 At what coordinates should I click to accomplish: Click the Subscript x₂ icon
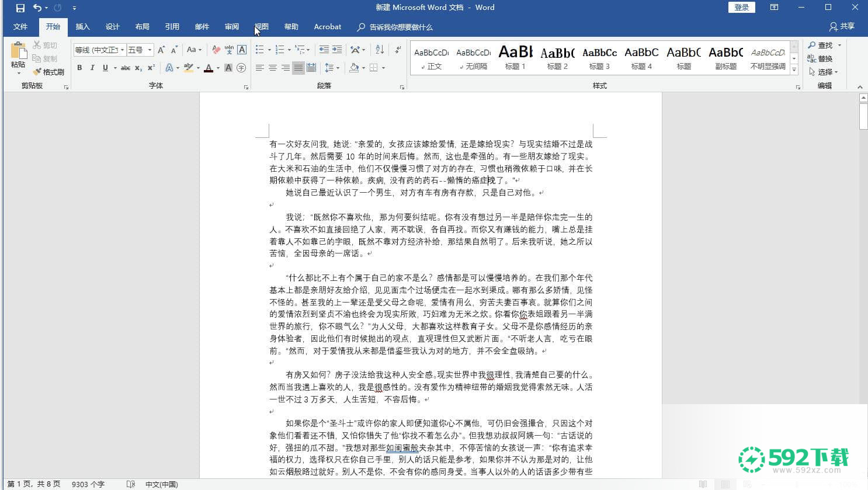coord(138,68)
